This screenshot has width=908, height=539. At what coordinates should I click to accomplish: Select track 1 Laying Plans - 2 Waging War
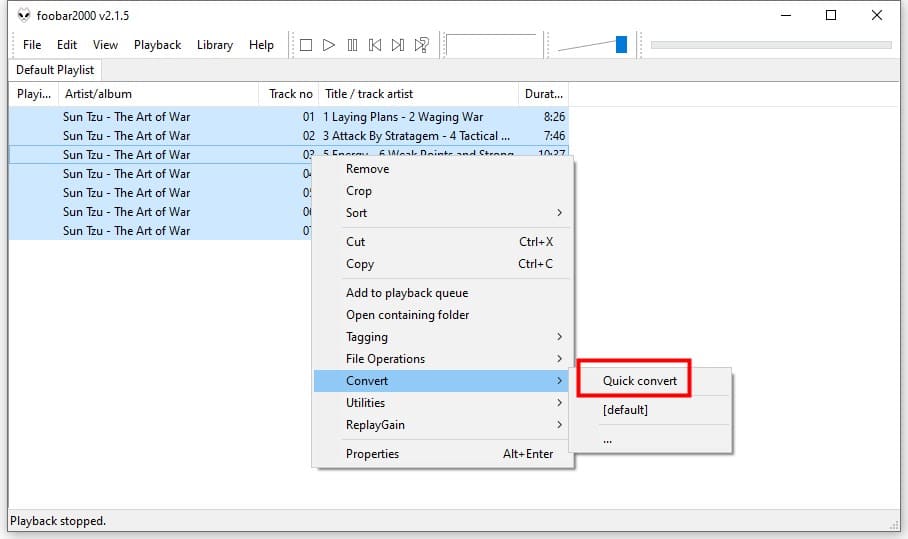click(403, 117)
